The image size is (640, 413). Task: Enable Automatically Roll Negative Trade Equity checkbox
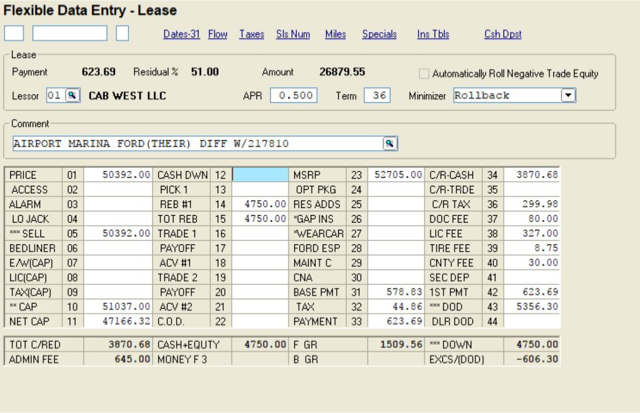point(424,73)
